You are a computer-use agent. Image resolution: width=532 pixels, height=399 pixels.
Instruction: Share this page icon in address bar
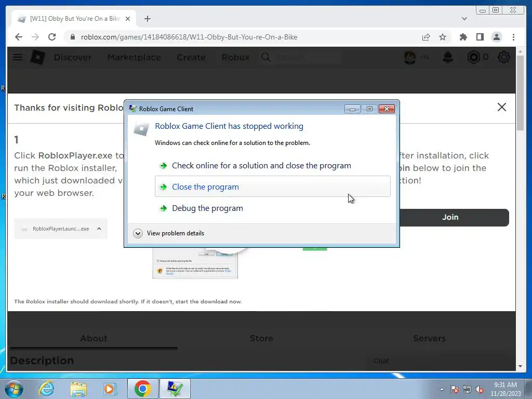coord(426,37)
